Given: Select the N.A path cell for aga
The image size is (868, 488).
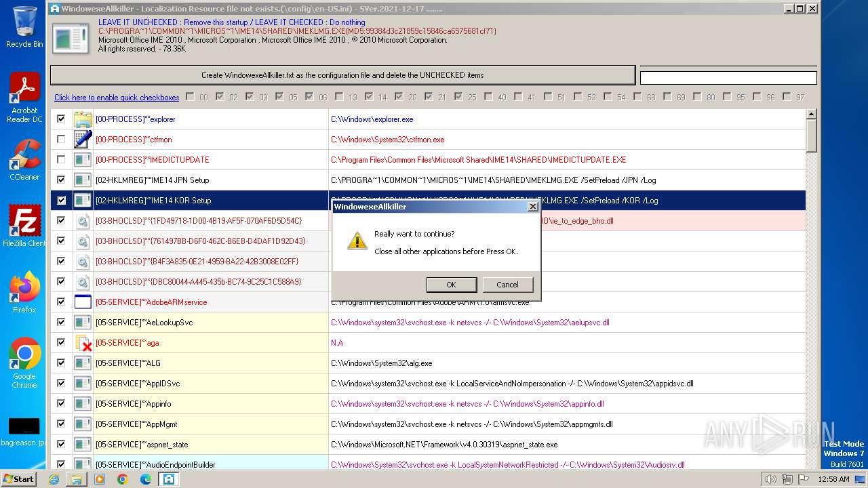Looking at the screenshot, I should 567,343.
